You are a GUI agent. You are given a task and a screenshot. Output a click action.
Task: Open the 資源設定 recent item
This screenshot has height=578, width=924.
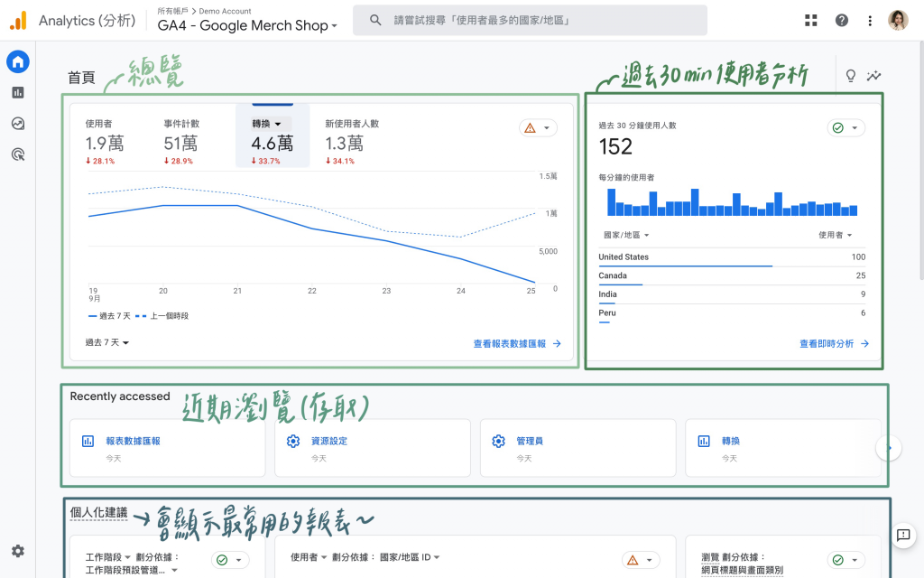[x=373, y=448]
